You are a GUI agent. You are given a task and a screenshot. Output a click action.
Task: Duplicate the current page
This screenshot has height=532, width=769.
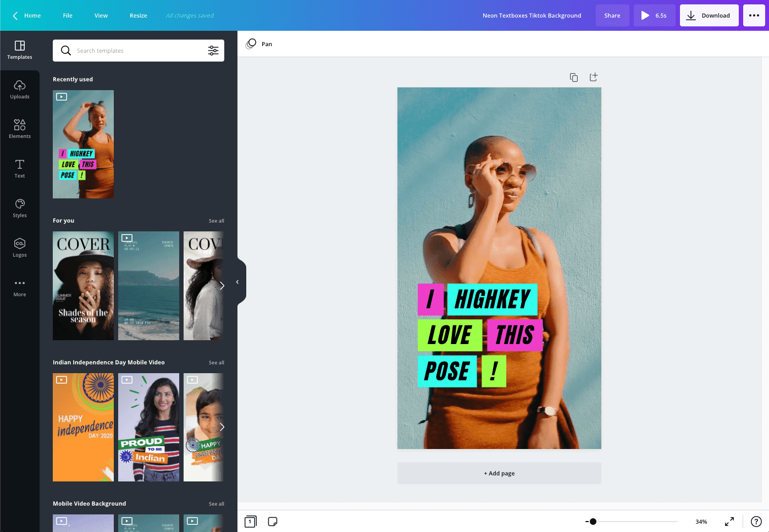573,77
